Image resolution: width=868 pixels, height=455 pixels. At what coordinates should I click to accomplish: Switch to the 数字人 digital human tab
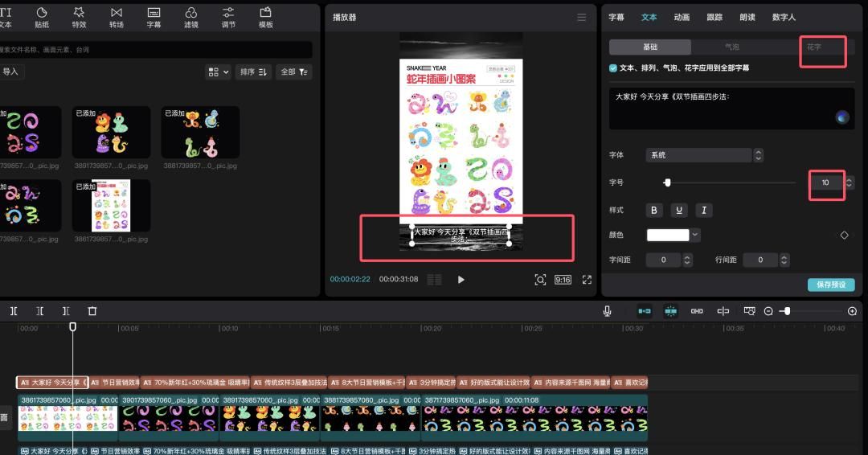(x=784, y=17)
